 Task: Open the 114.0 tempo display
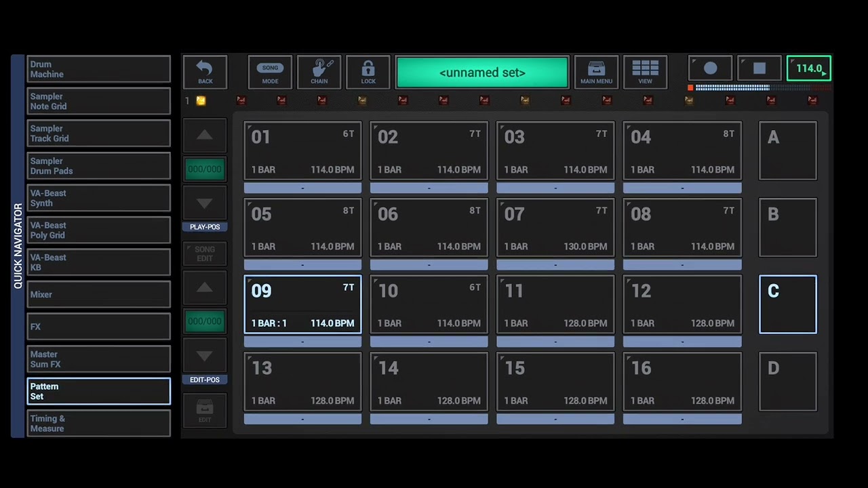point(809,68)
